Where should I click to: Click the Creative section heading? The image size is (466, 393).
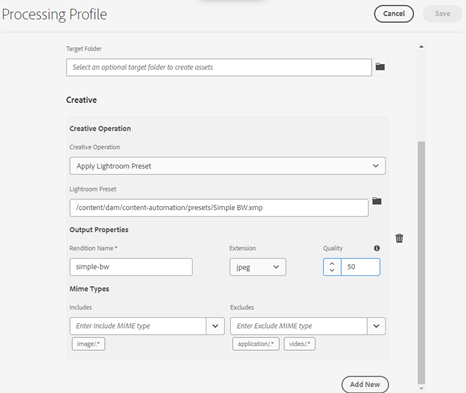81,100
